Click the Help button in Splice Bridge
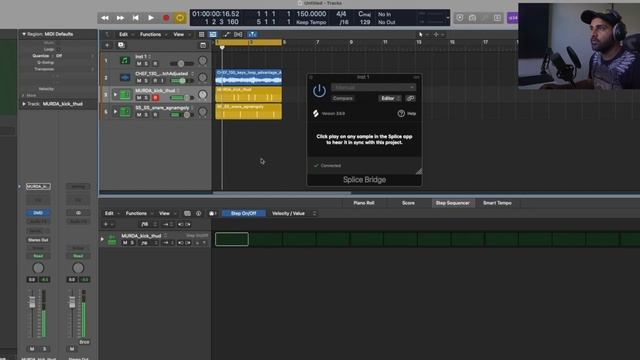The image size is (640, 360). (407, 113)
